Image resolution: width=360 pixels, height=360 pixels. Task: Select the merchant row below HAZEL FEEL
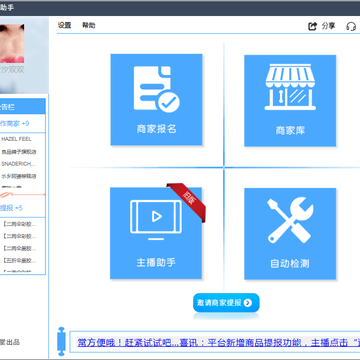coord(19,152)
